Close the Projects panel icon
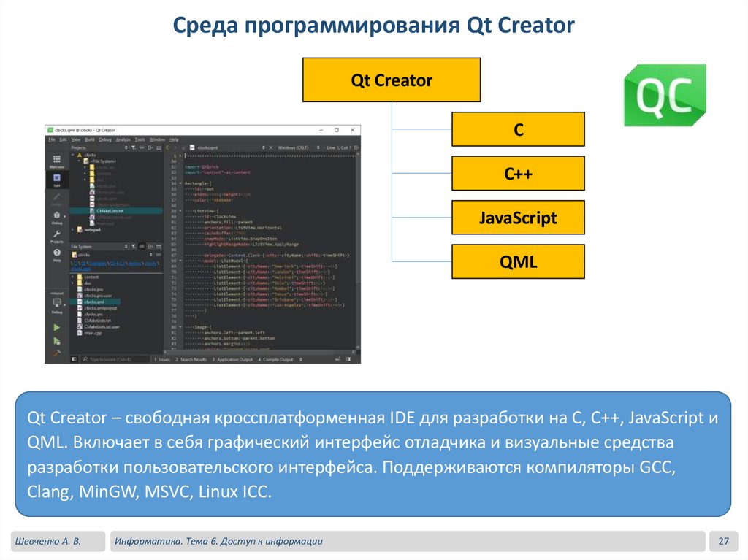748x560 pixels. (159, 148)
